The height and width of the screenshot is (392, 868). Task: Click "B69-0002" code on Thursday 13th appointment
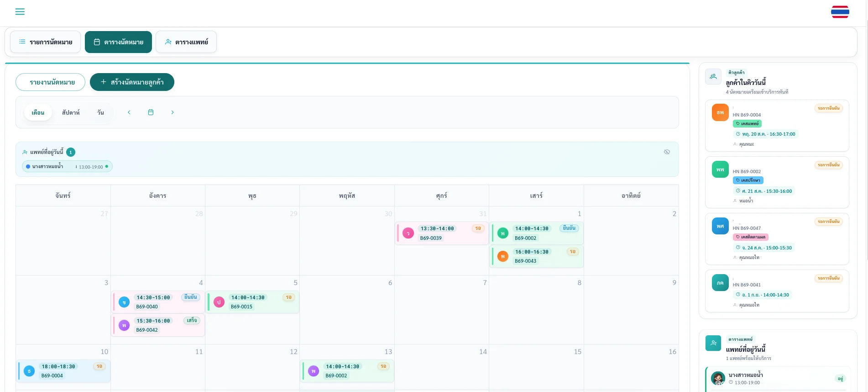click(336, 376)
